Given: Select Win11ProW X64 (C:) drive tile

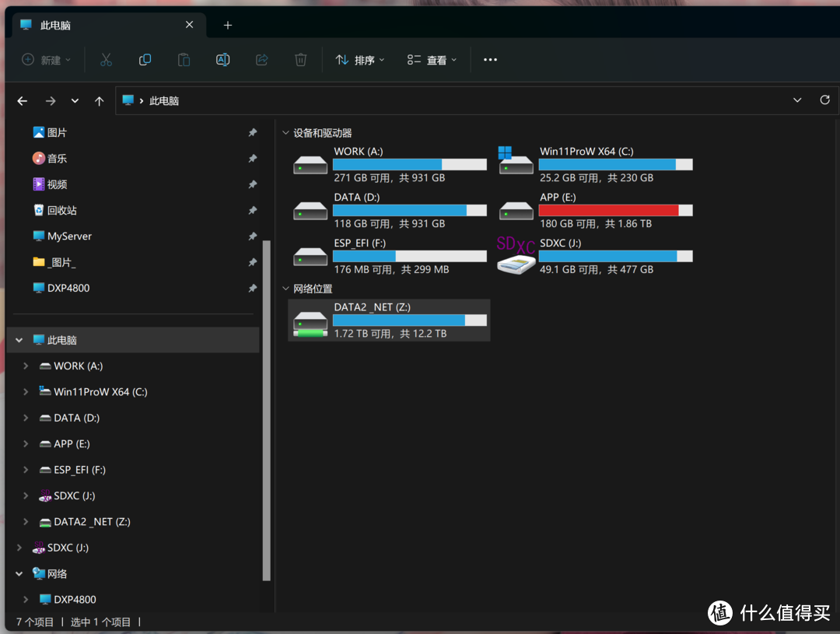Looking at the screenshot, I should [595, 164].
